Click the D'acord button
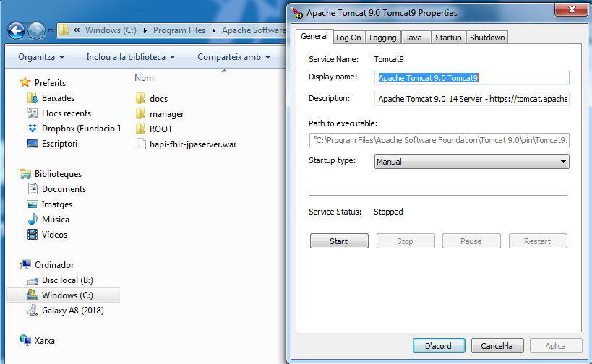Viewport: 592px width, 364px height. pos(438,346)
